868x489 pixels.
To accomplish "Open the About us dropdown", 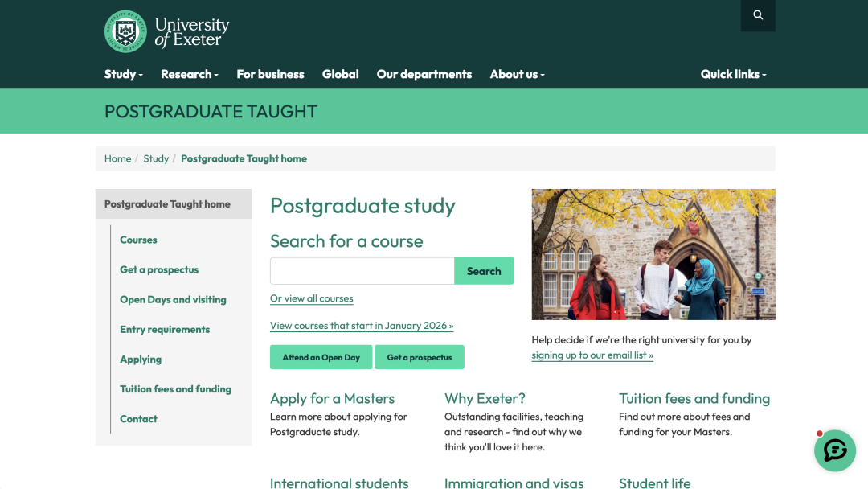I will [517, 74].
